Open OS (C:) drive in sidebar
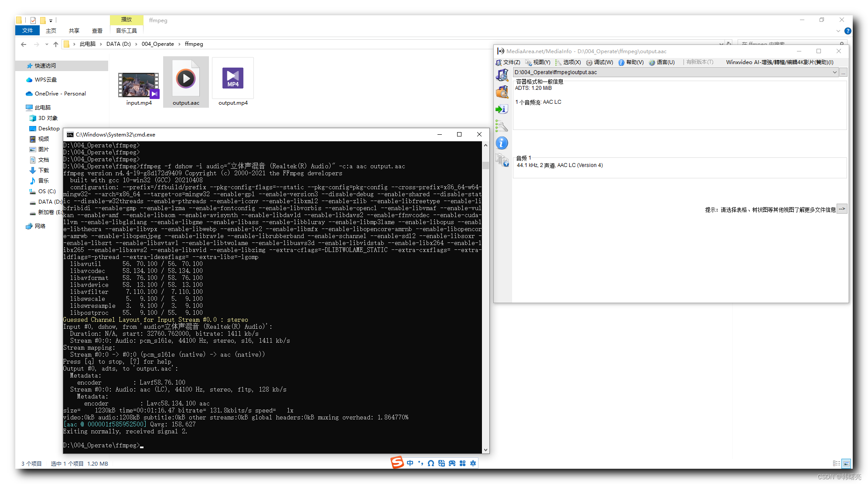Screen dimensions: 868x484 pyautogui.click(x=43, y=191)
